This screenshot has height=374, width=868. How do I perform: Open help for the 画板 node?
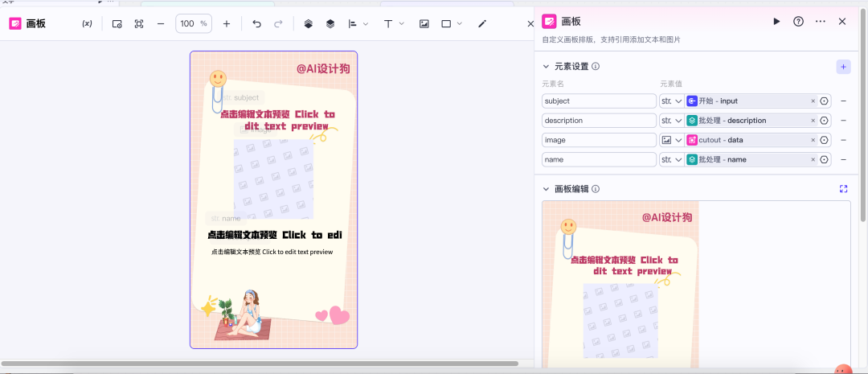[798, 22]
